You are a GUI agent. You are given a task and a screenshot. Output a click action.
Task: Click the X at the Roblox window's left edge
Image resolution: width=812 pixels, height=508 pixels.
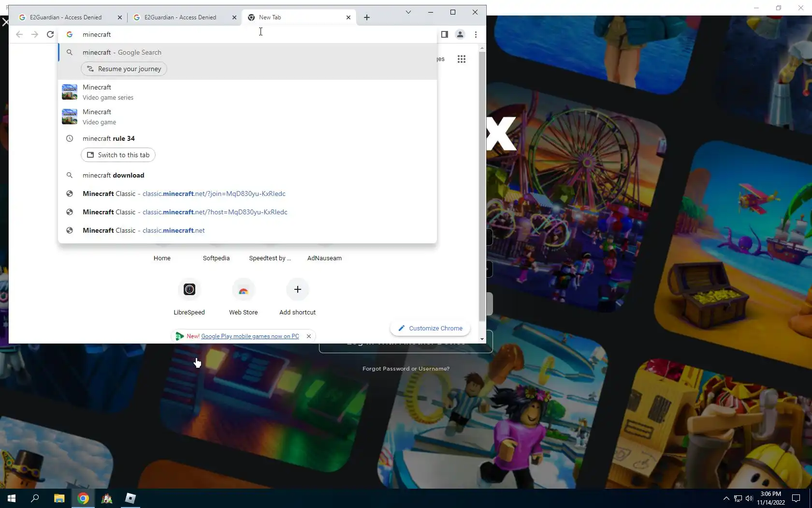(x=5, y=22)
